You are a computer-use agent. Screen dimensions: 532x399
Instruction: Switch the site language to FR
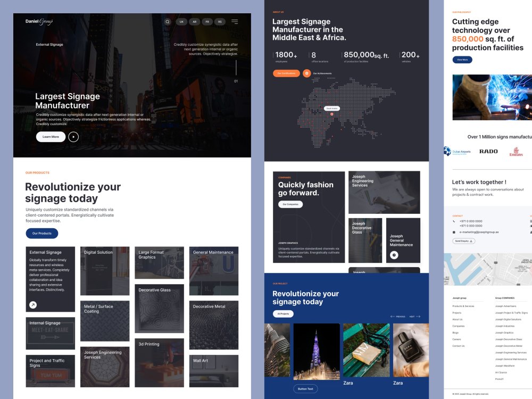point(206,22)
